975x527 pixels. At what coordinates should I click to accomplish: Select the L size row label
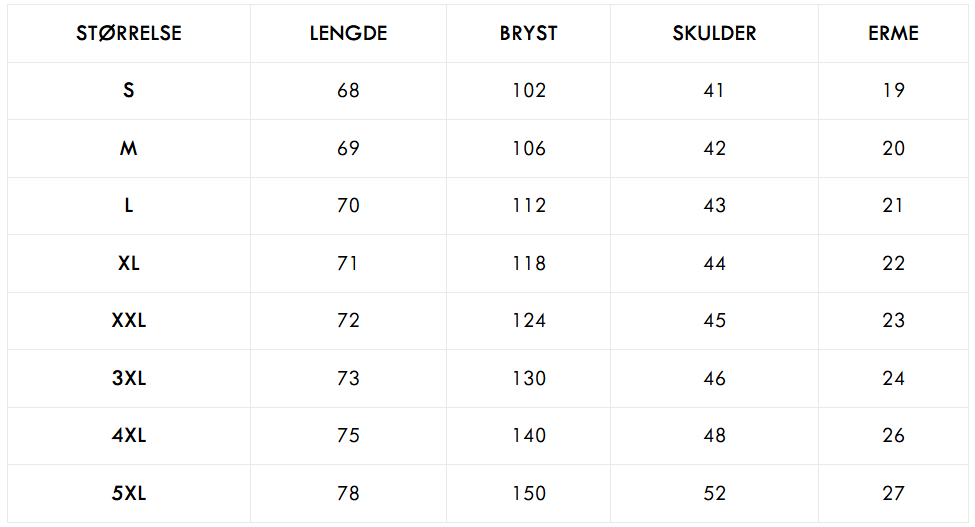pos(129,206)
